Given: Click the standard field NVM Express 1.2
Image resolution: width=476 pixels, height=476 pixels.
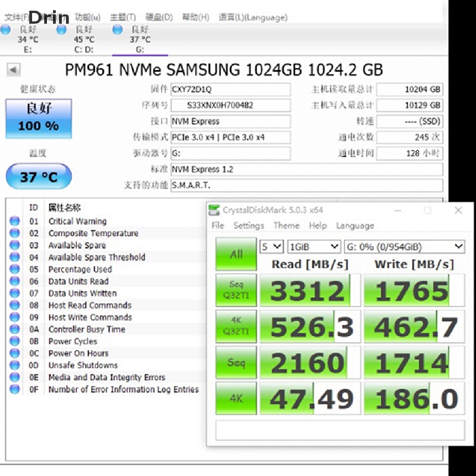Looking at the screenshot, I should 307,169.
